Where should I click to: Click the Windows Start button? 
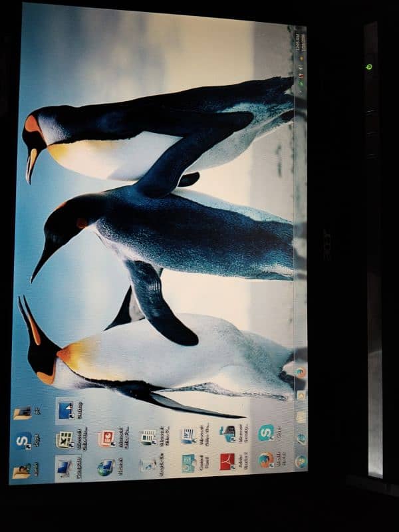(x=301, y=461)
